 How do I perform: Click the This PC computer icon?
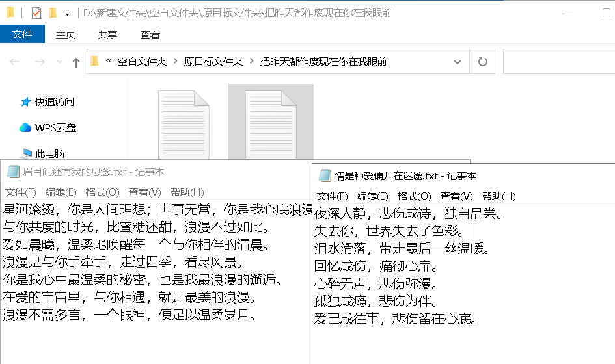point(27,153)
